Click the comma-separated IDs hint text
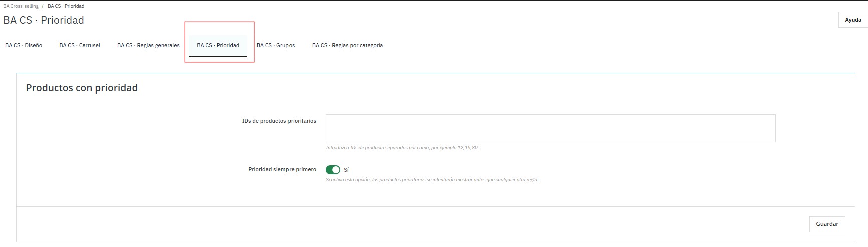Viewport: 868px width, 247px height. (x=402, y=148)
